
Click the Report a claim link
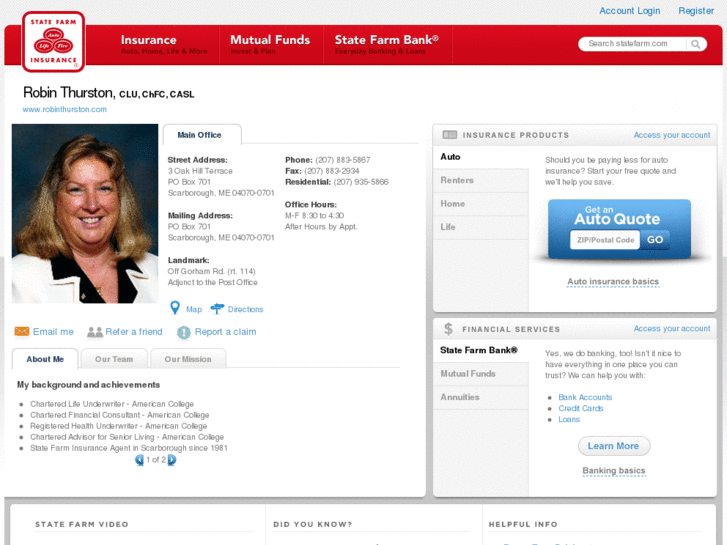pos(225,332)
